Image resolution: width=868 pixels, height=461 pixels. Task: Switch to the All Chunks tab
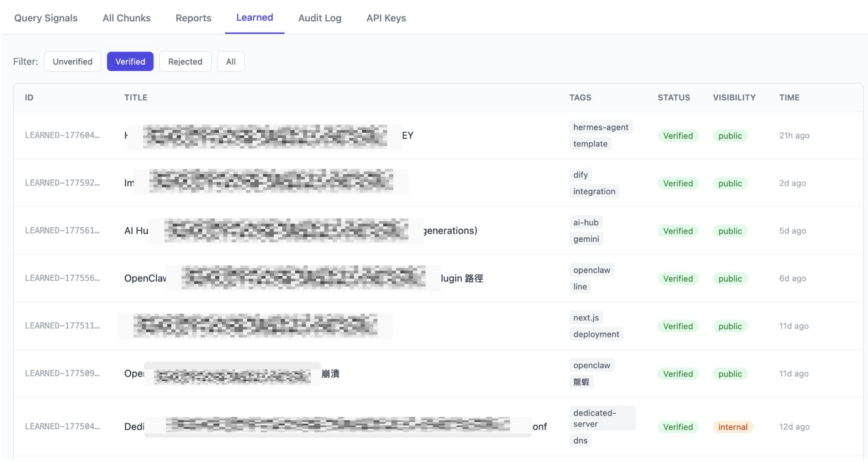126,18
